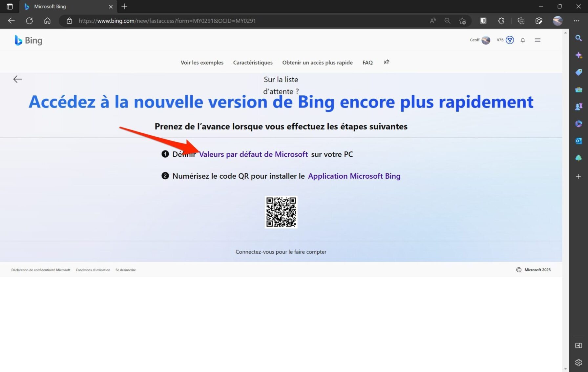Open sidebar Discover sparkle icon
Viewport: 588px width, 372px height.
pyautogui.click(x=578, y=55)
